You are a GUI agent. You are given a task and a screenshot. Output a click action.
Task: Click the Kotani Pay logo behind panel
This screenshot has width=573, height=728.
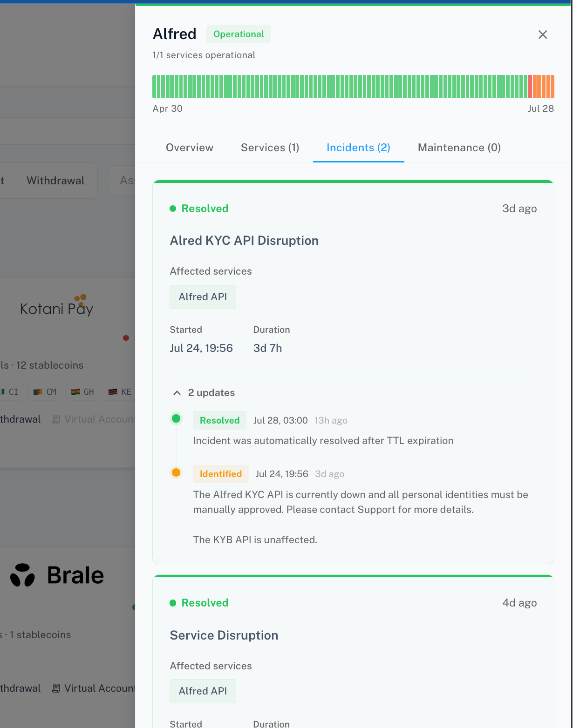(57, 306)
